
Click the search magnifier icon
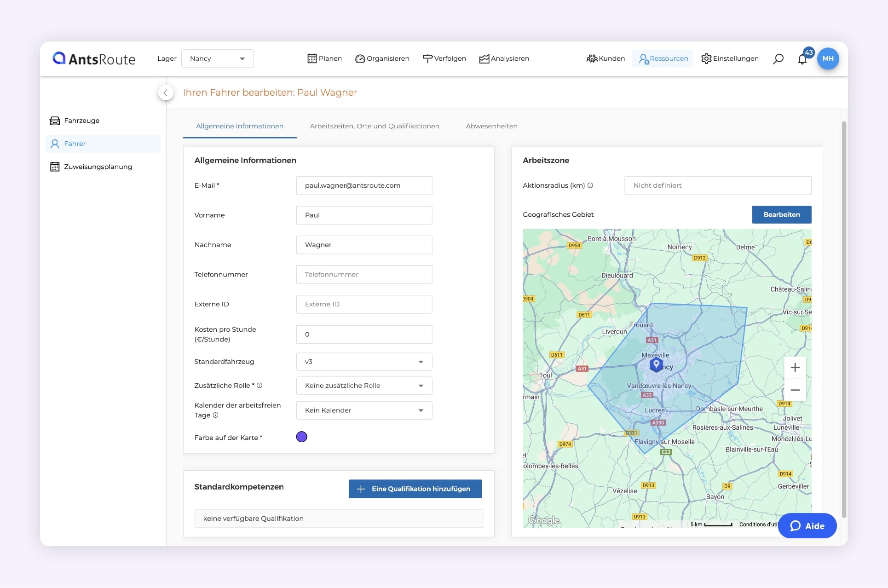[x=778, y=59]
